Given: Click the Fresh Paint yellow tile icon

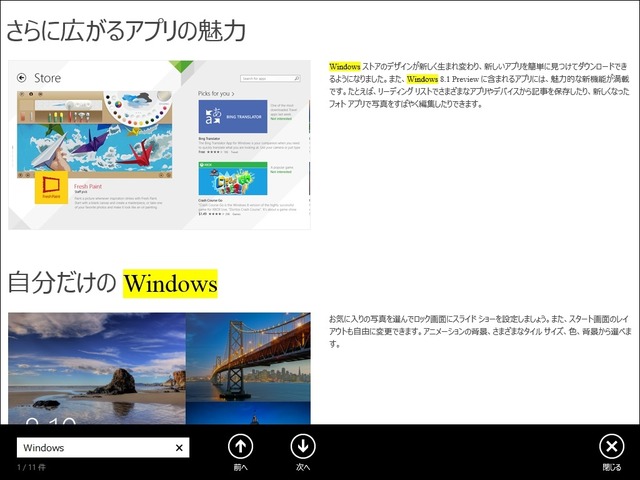Looking at the screenshot, I should click(x=51, y=187).
